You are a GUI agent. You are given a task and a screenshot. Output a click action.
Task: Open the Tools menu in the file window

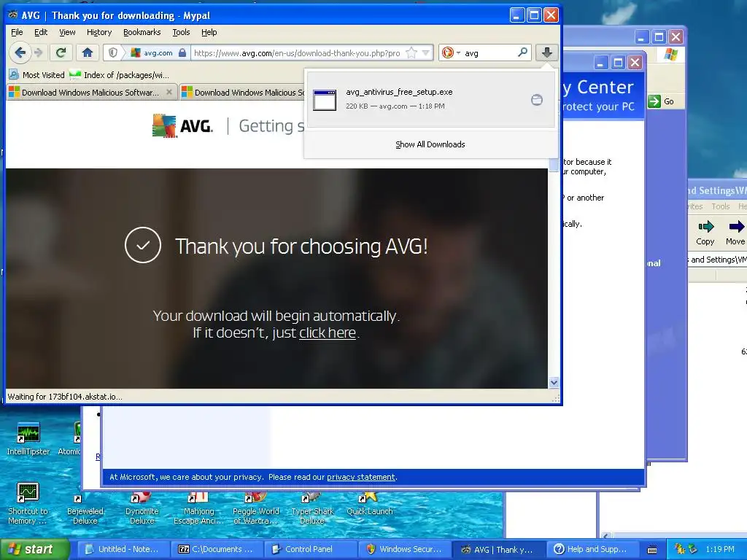tap(720, 206)
